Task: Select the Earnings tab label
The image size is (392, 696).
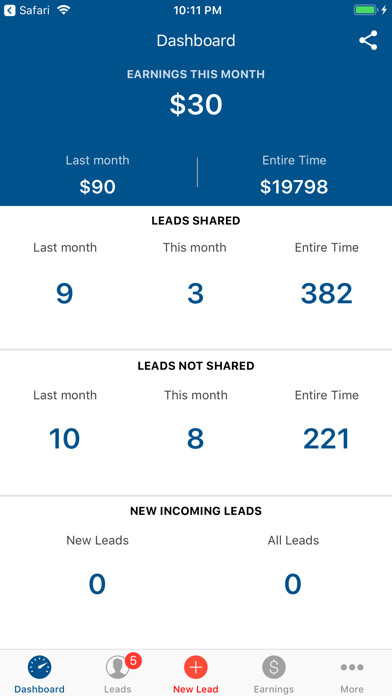Action: (x=274, y=689)
